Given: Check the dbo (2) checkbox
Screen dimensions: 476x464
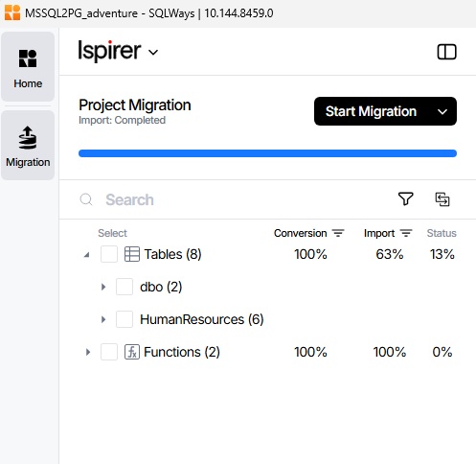Looking at the screenshot, I should [125, 287].
